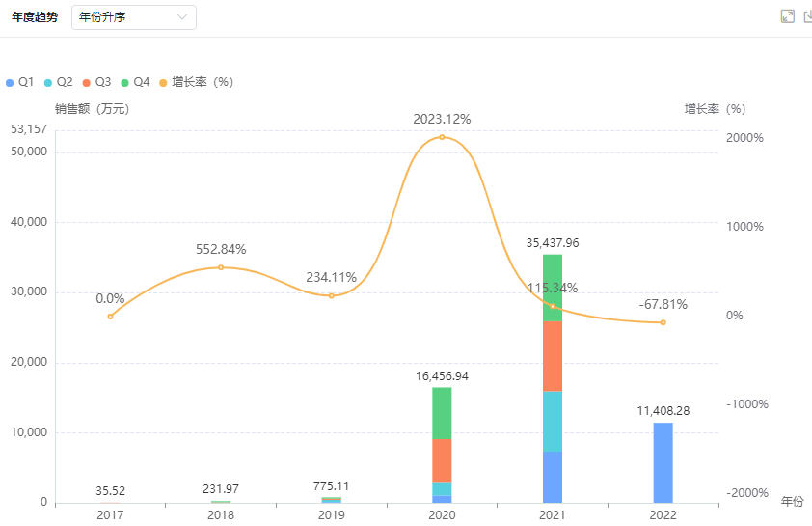Hide the Q3 legend series
812x526 pixels.
coord(96,82)
